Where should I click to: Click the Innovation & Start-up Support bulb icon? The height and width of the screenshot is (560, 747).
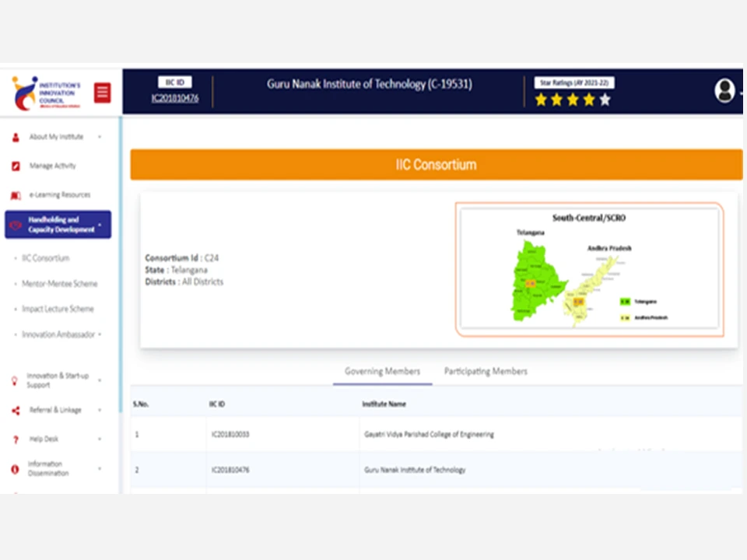point(15,380)
